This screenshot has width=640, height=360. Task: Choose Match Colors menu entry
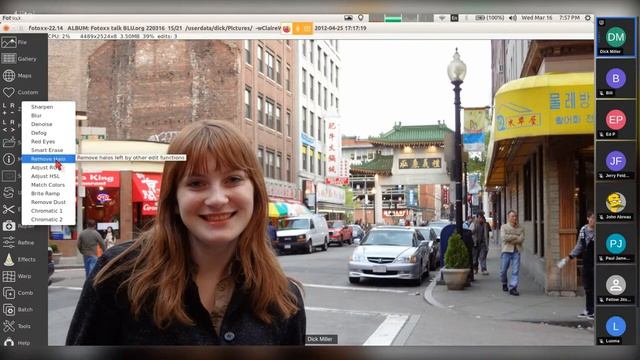(48, 185)
